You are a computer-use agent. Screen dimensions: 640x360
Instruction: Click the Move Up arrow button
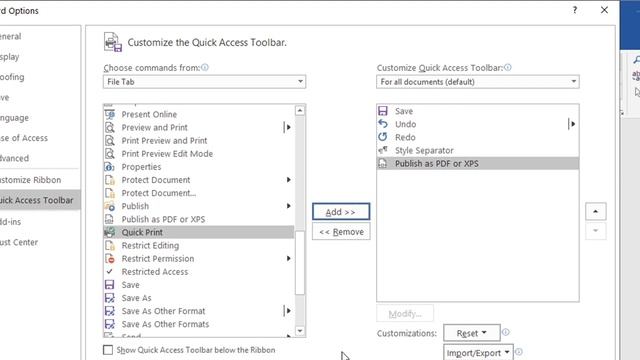(x=596, y=211)
